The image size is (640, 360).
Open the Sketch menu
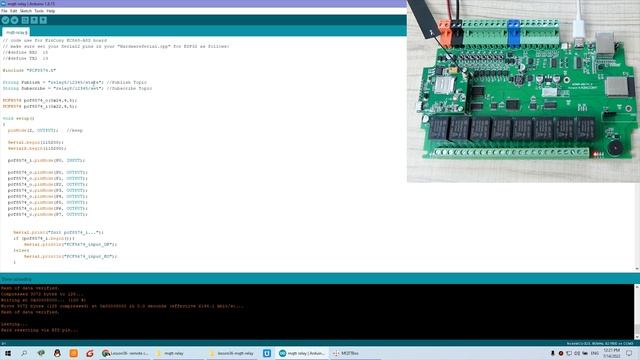click(x=26, y=11)
